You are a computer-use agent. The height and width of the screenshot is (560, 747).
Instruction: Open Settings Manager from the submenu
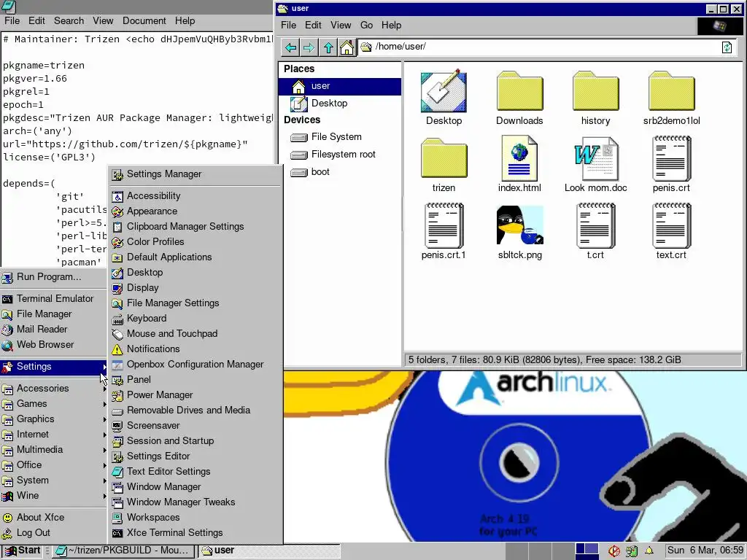195,174
